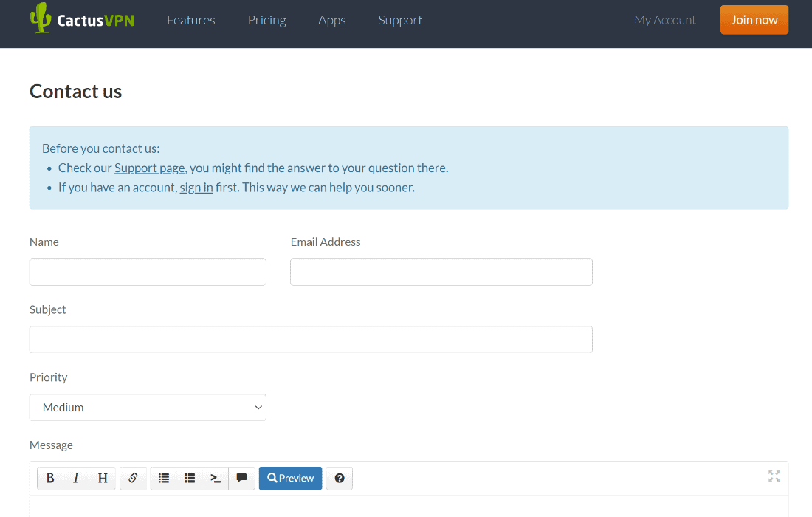The image size is (812, 517).
Task: Click the sign in link
Action: 196,188
